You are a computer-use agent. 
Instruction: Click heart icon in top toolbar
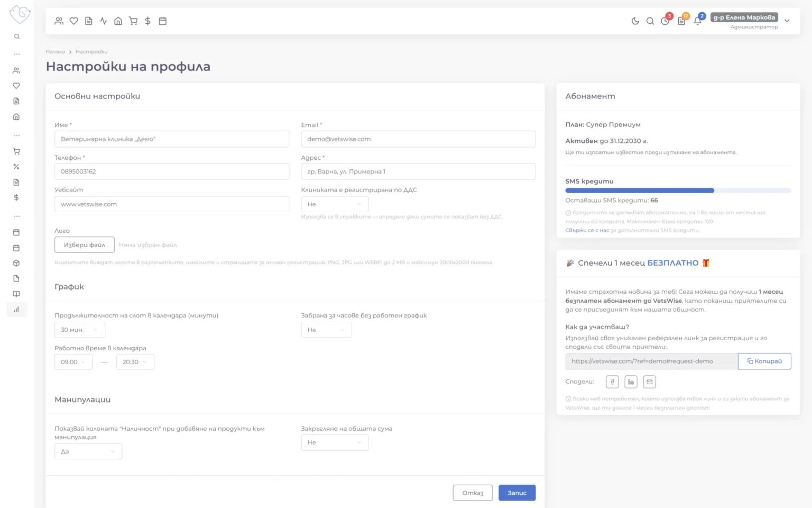(74, 21)
